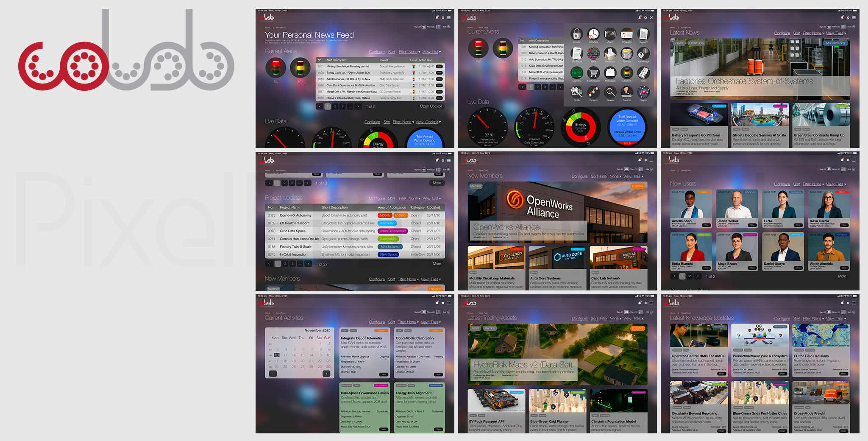Open the Learning chalkboard icon
868x441 pixels.
click(576, 73)
